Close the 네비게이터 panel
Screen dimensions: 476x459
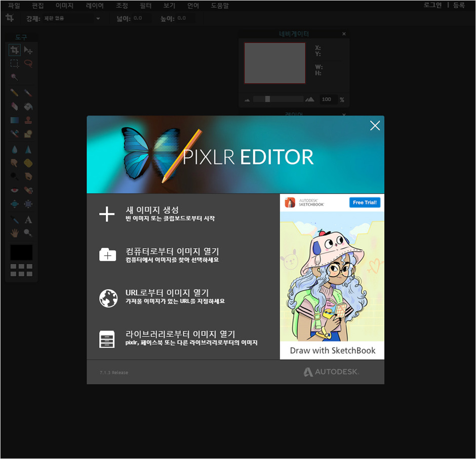point(344,34)
